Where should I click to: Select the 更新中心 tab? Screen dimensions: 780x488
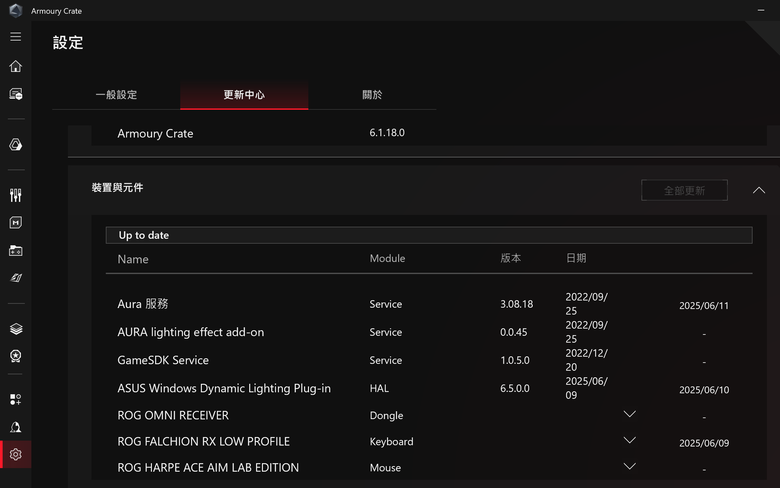[244, 95]
